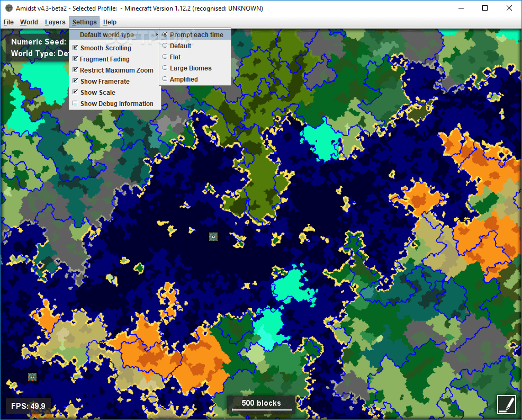This screenshot has height=420, width=522.
Task: Toggle the Show Scale option
Action: click(115, 93)
